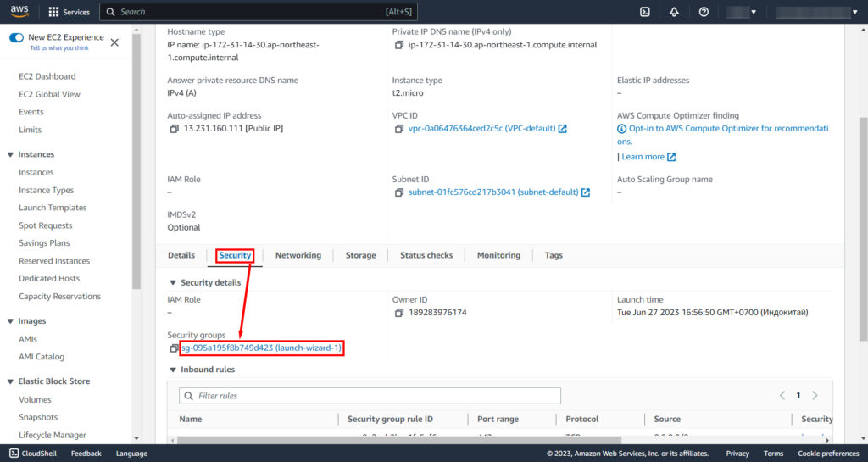Collapse the Inbound rules section
The image size is (868, 462).
click(x=173, y=370)
